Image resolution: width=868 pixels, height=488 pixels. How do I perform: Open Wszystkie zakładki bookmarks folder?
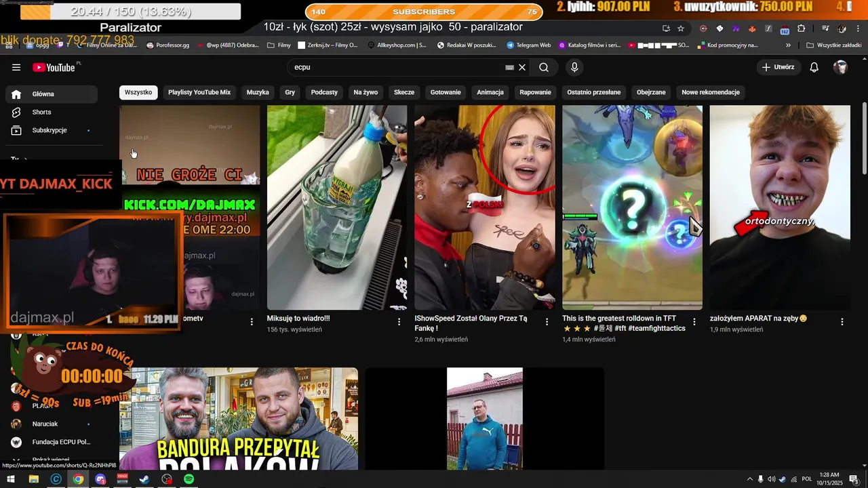833,45
